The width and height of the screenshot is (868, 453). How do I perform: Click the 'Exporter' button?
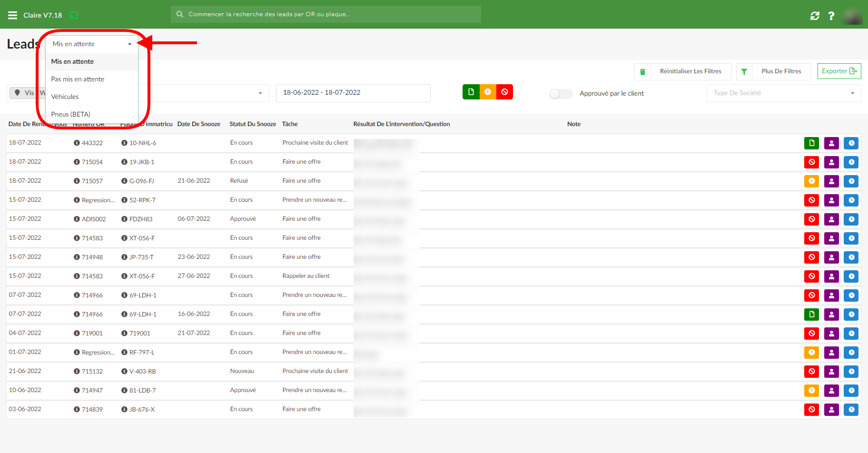pos(839,71)
